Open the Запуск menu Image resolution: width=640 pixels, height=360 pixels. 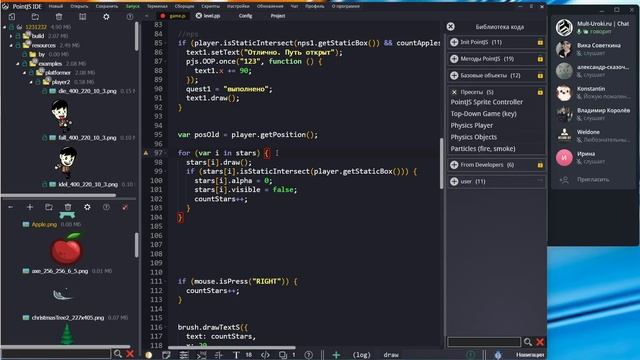tap(132, 6)
